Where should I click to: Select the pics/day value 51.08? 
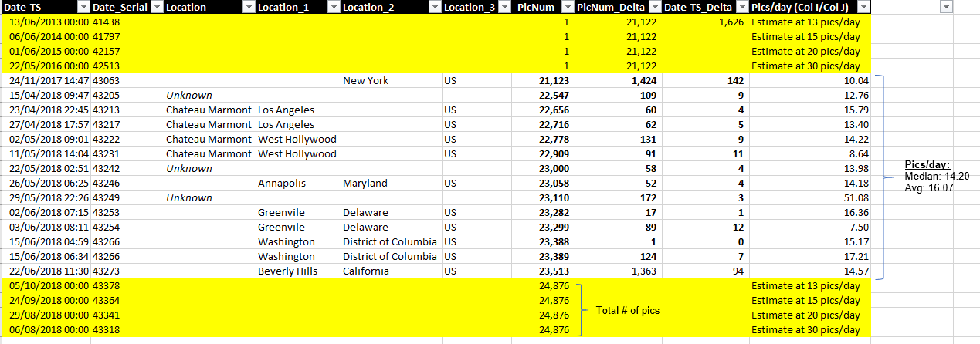809,198
